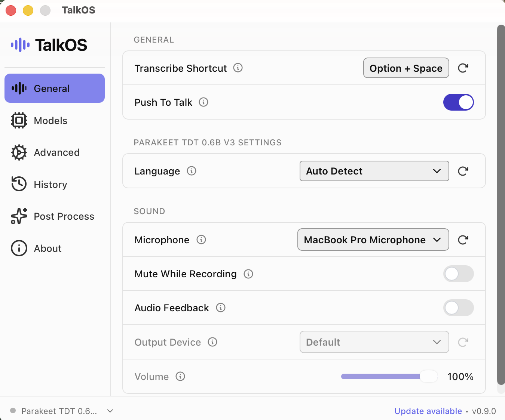Open the History section
Viewport: 505px width, 420px height.
(x=55, y=184)
